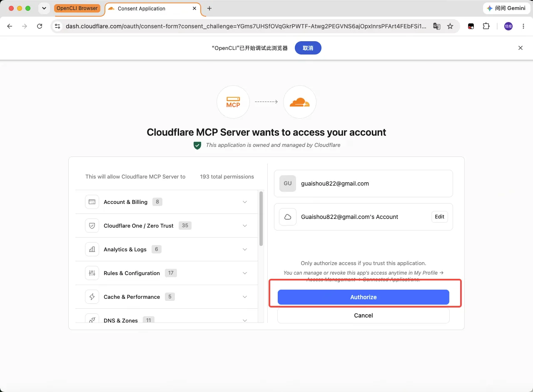533x392 pixels.
Task: Click the page heading about MCP Server access
Action: click(266, 132)
